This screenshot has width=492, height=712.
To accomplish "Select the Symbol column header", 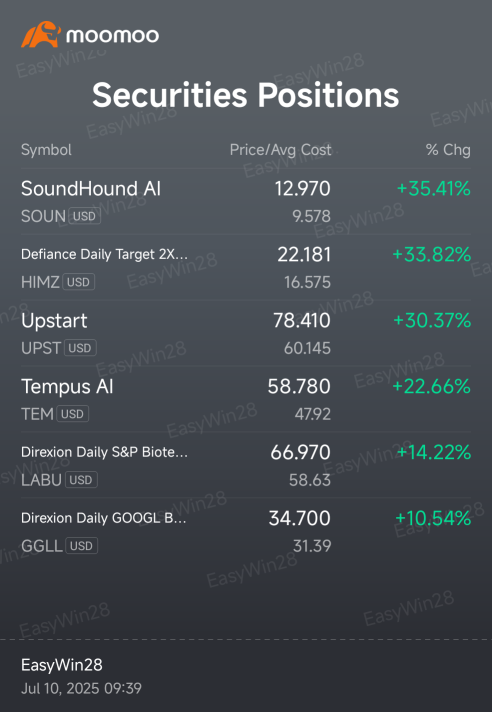I will (46, 150).
